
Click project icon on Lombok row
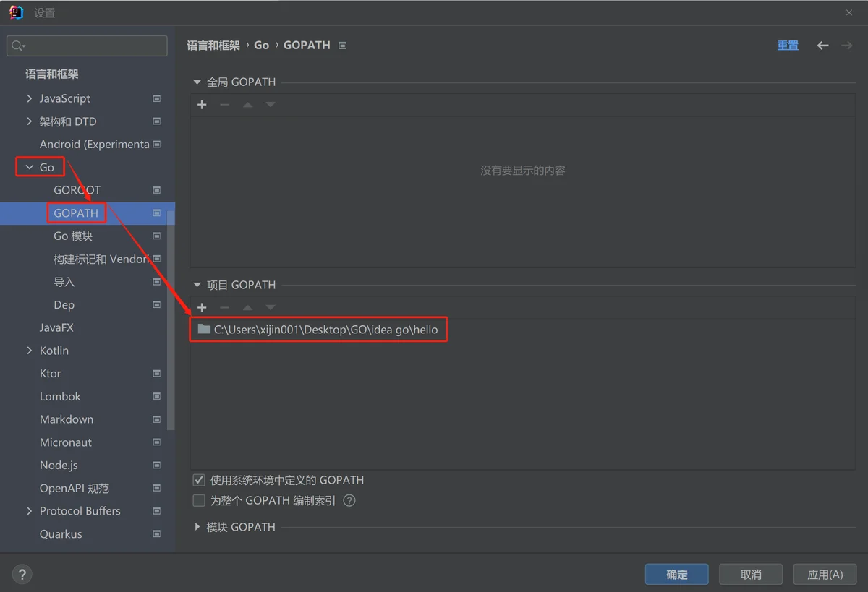pyautogui.click(x=157, y=396)
